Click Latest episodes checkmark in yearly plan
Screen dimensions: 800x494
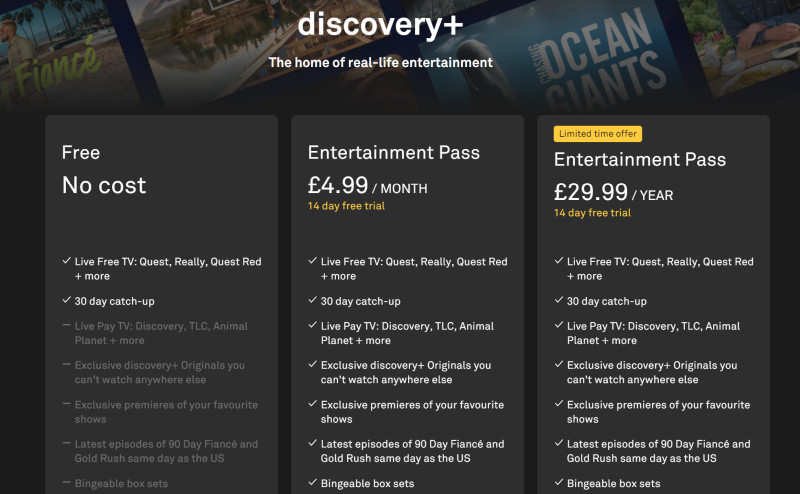(x=559, y=443)
